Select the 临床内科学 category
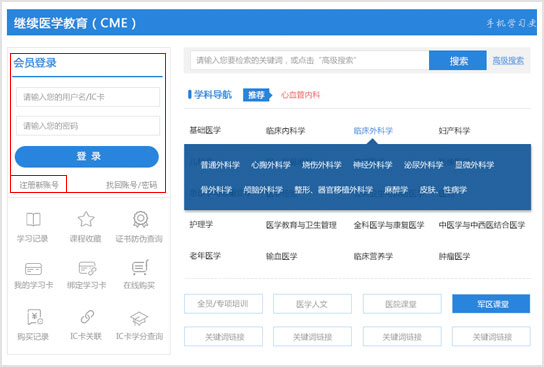 [285, 131]
